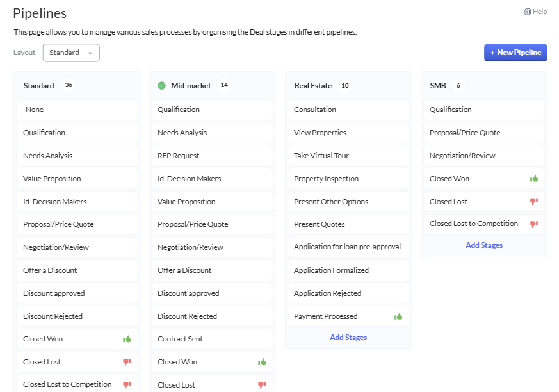The width and height of the screenshot is (559, 392).
Task: Click thumbs-down icon on SMB Closed Lost
Action: 534,202
